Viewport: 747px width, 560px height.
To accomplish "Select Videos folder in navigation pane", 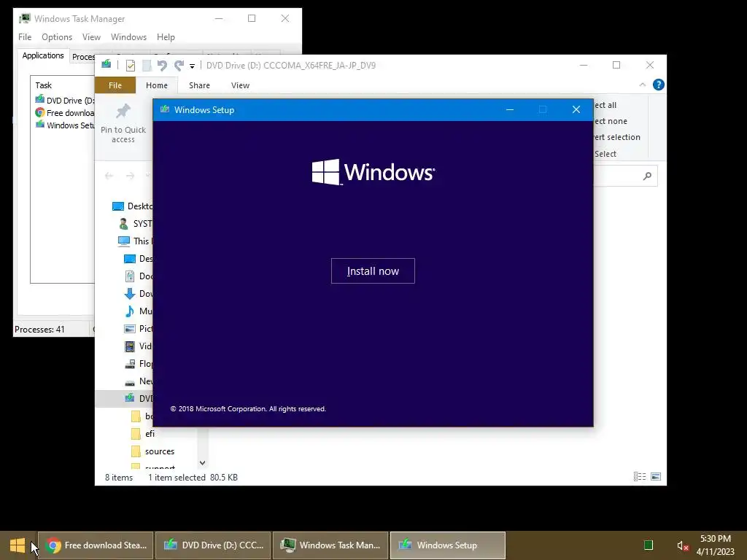I will pyautogui.click(x=138, y=346).
